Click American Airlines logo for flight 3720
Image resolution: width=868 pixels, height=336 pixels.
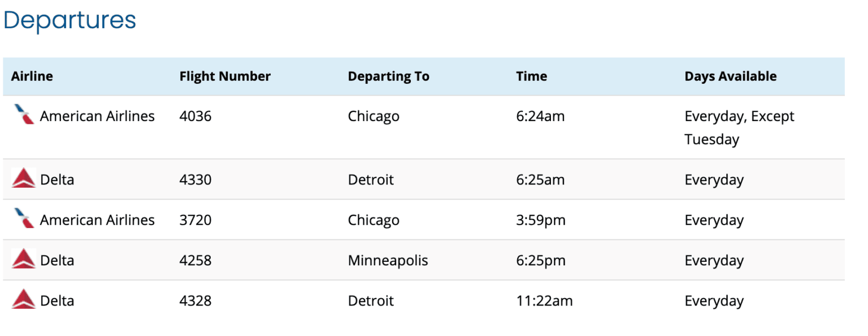click(x=24, y=219)
